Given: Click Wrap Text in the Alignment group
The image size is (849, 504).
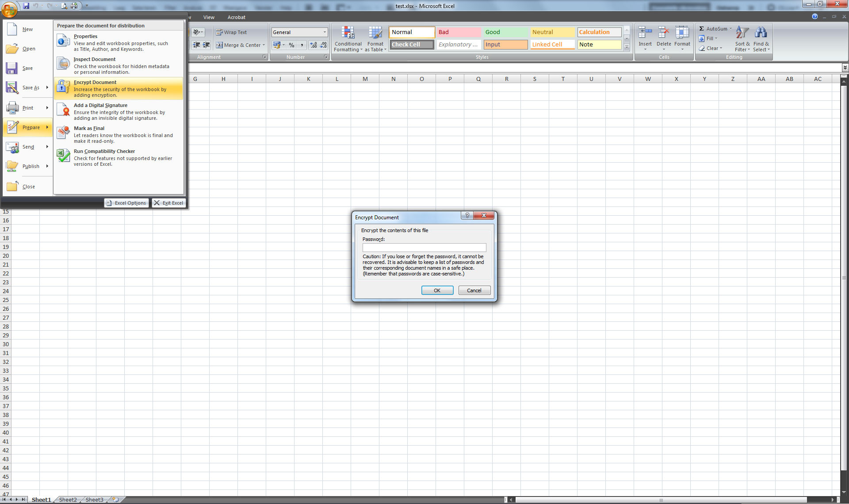Looking at the screenshot, I should 231,32.
